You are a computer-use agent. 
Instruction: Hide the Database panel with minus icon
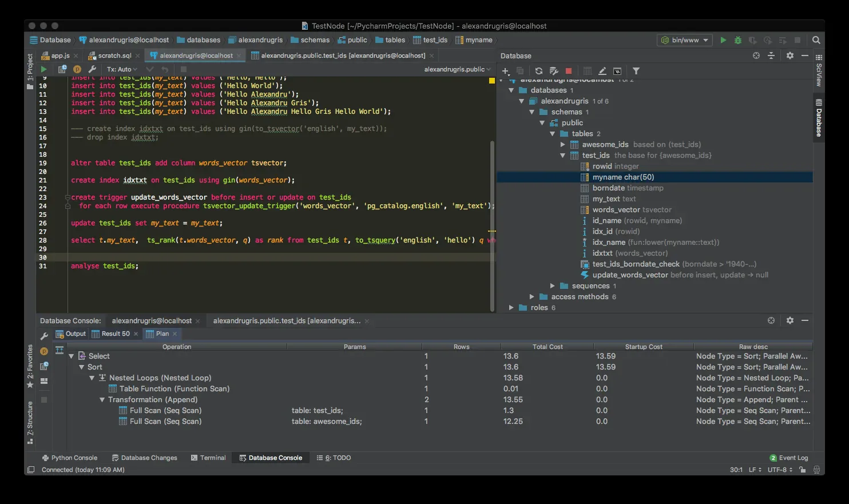[805, 55]
